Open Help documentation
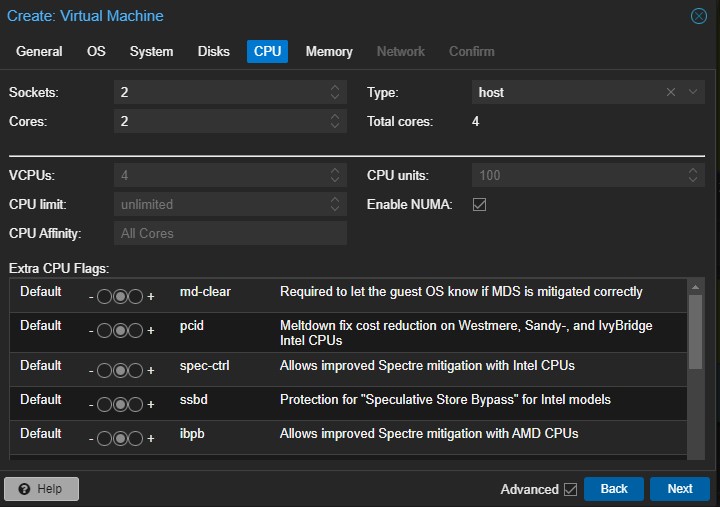Screen dimensions: 720x507 pyautogui.click(x=41, y=489)
